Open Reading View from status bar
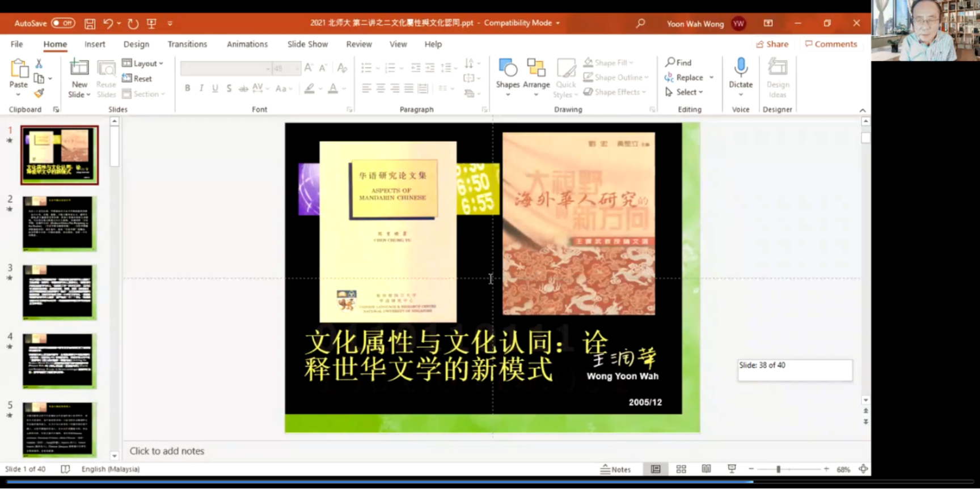 point(706,469)
